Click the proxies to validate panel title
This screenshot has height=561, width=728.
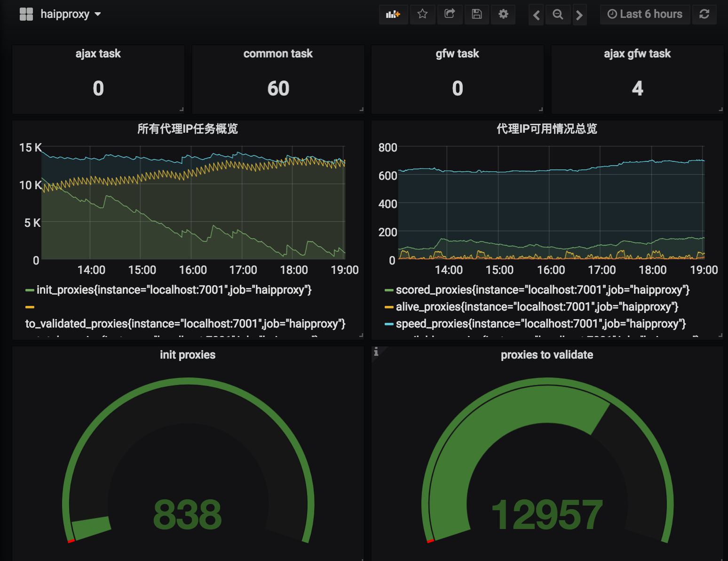click(547, 355)
